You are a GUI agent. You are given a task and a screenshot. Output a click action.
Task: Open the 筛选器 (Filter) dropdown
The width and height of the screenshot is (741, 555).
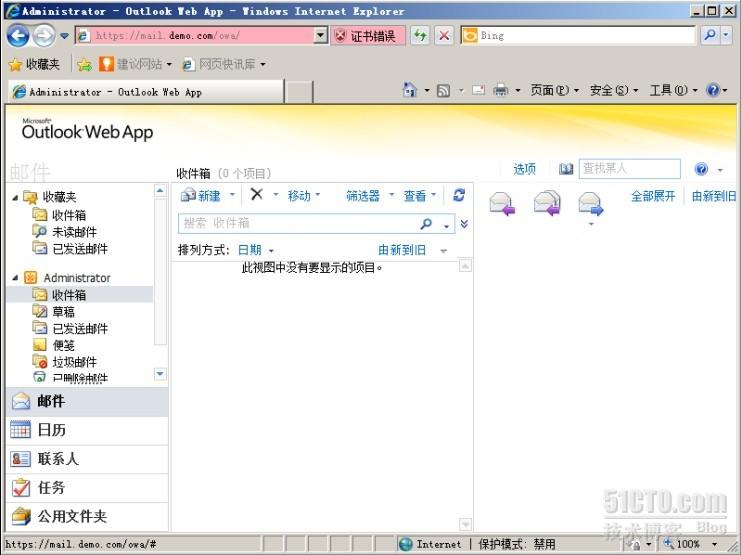(370, 195)
